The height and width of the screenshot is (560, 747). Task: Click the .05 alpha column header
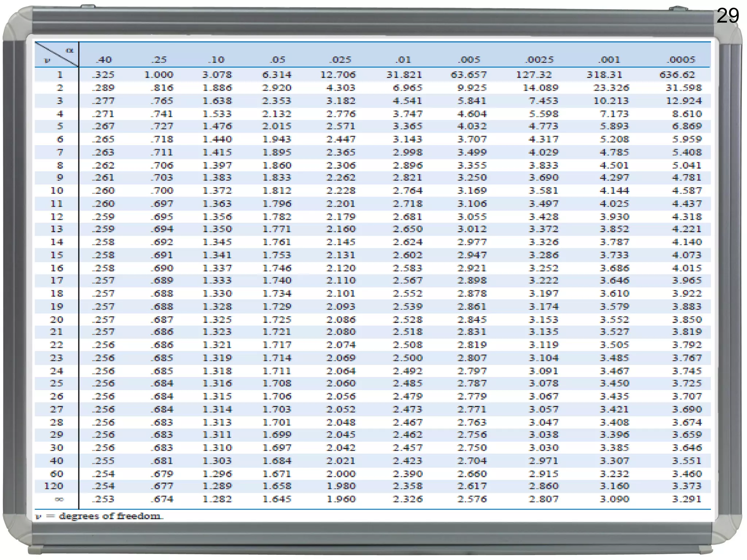[x=277, y=59]
